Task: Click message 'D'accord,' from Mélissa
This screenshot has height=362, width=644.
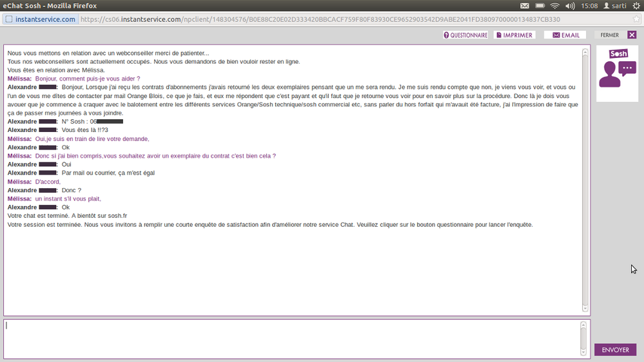Action: [x=48, y=182]
